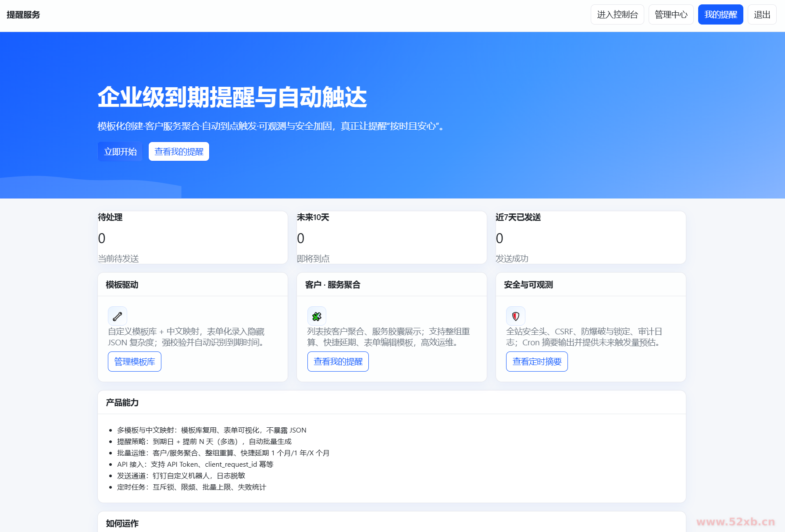The height and width of the screenshot is (532, 785).
Task: Click 查看我的提醒 in the hero banner
Action: click(x=178, y=151)
